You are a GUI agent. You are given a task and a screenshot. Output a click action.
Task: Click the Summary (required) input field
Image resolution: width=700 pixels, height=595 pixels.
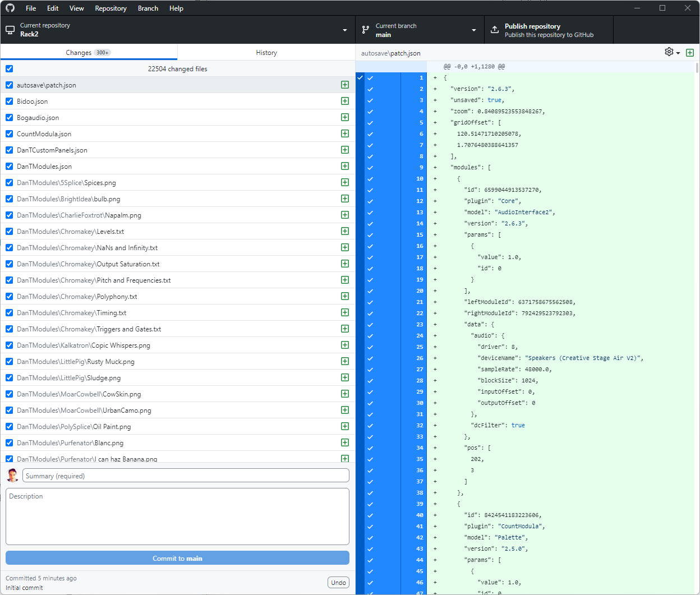186,476
